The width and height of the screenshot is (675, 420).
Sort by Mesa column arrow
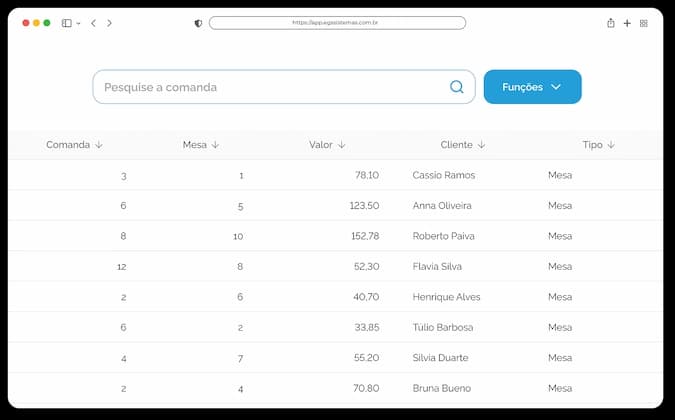[215, 145]
